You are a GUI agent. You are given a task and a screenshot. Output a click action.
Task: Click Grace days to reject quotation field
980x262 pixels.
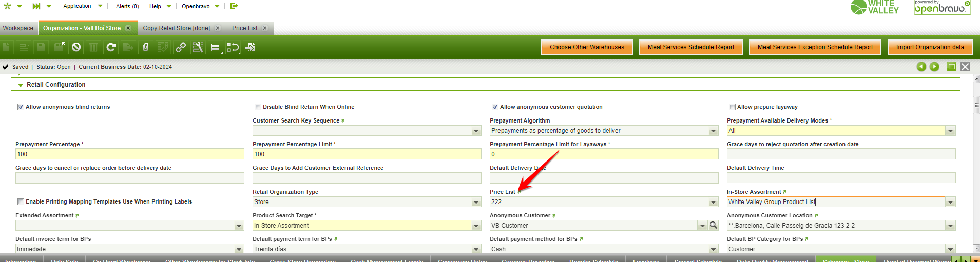[841, 154]
